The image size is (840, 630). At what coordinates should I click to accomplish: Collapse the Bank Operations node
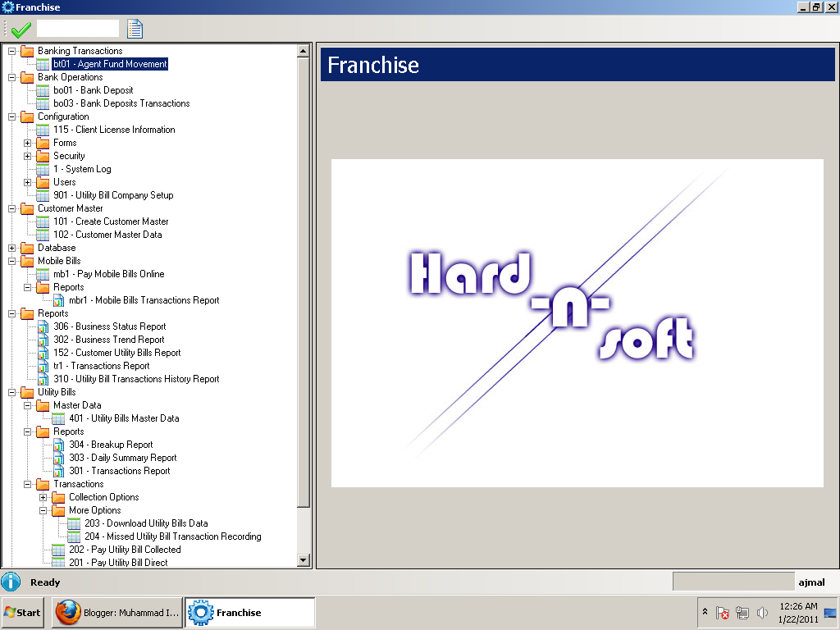click(11, 77)
